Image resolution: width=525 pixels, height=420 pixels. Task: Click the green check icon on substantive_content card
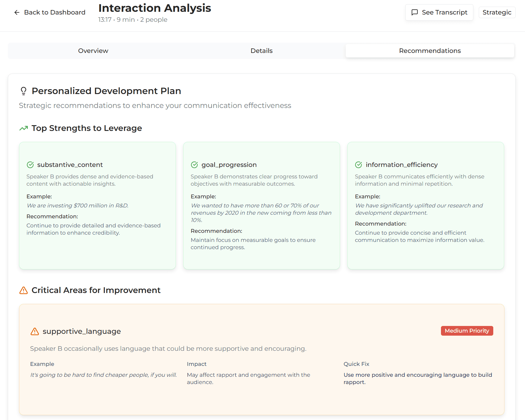click(30, 165)
